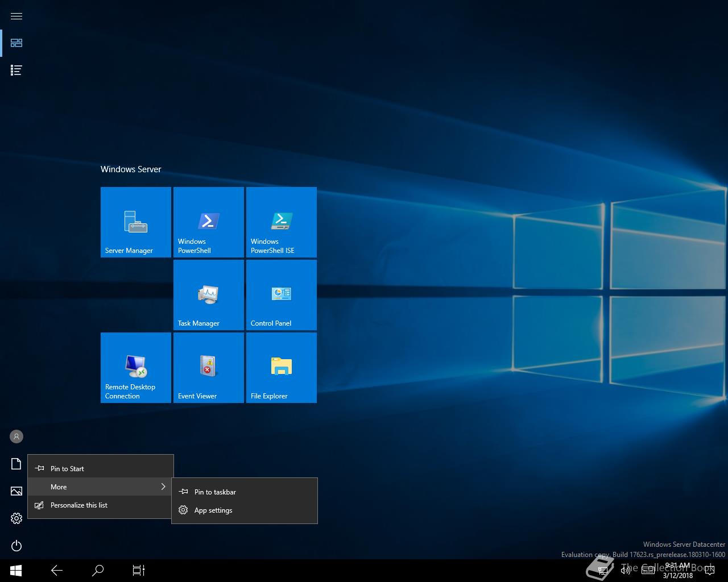Viewport: 728px width, 582px height.
Task: Open Task View on the taskbar
Action: click(x=139, y=571)
